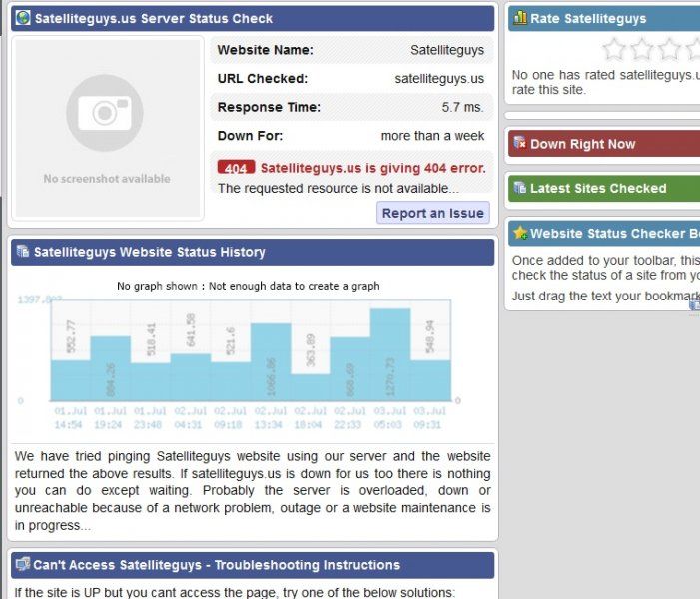Click the Troubleshooting Instructions header icon
The height and width of the screenshot is (599, 700).
(23, 565)
